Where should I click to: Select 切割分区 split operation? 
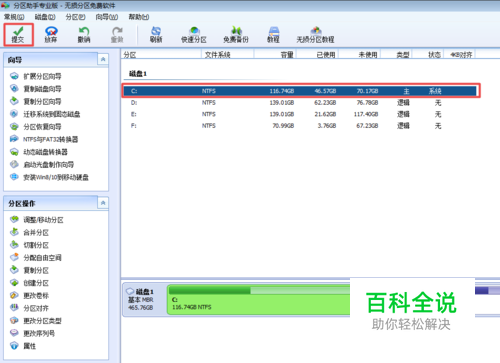29,245
